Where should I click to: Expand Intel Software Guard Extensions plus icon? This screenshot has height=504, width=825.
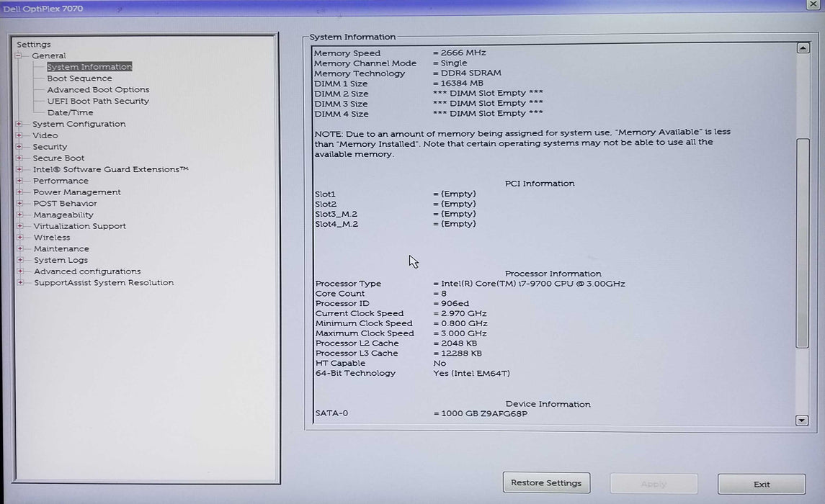click(19, 169)
